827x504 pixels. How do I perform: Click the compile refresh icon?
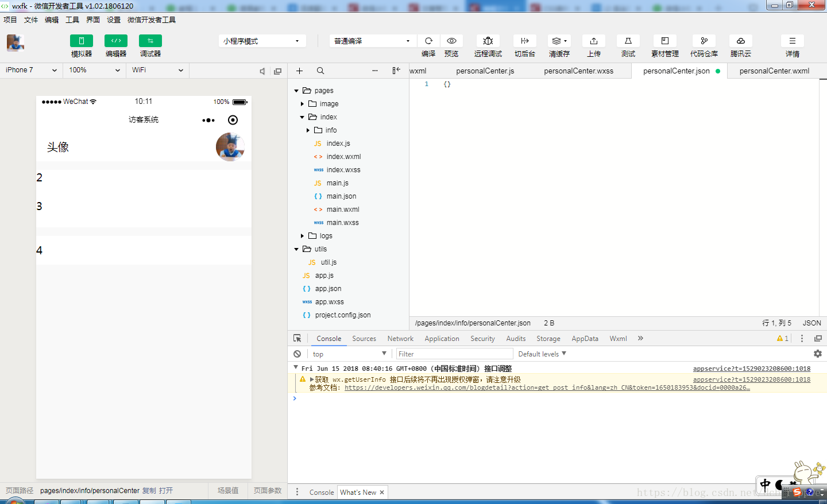tap(428, 41)
